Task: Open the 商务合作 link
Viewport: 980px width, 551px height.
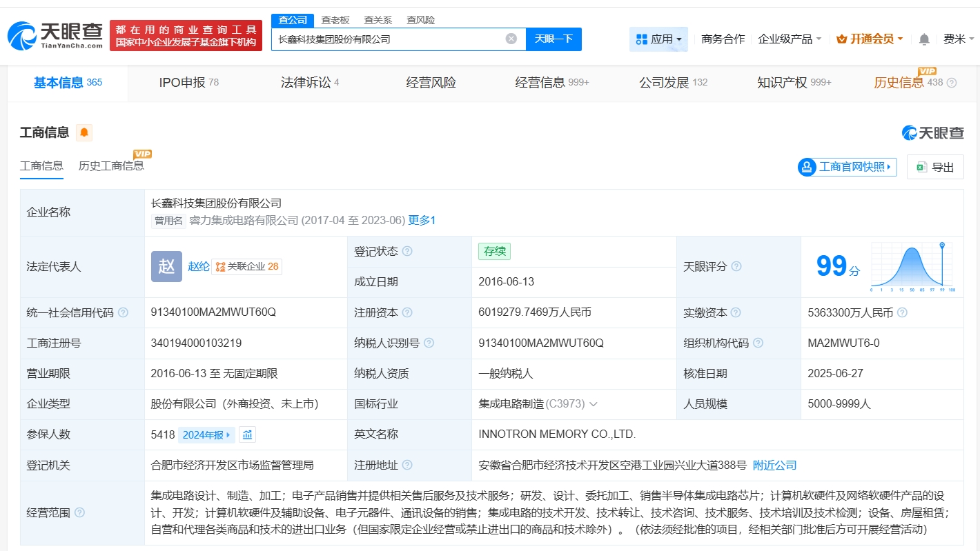Action: (x=723, y=39)
